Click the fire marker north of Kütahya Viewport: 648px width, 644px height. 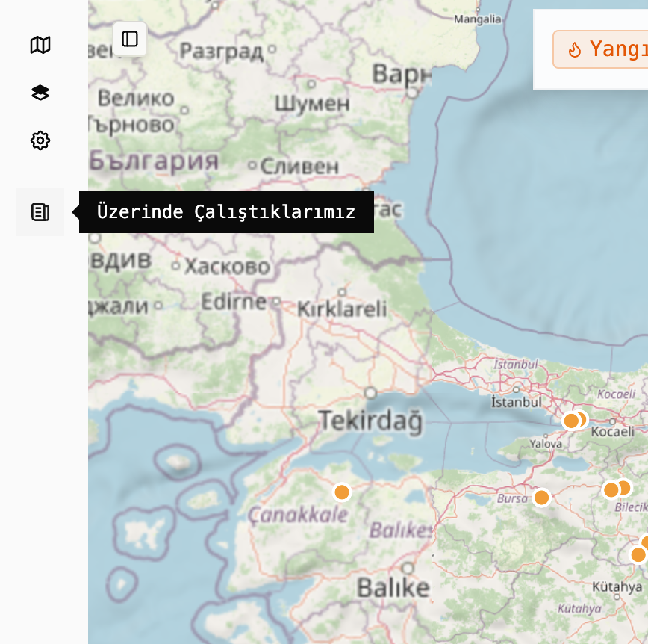[x=638, y=554]
